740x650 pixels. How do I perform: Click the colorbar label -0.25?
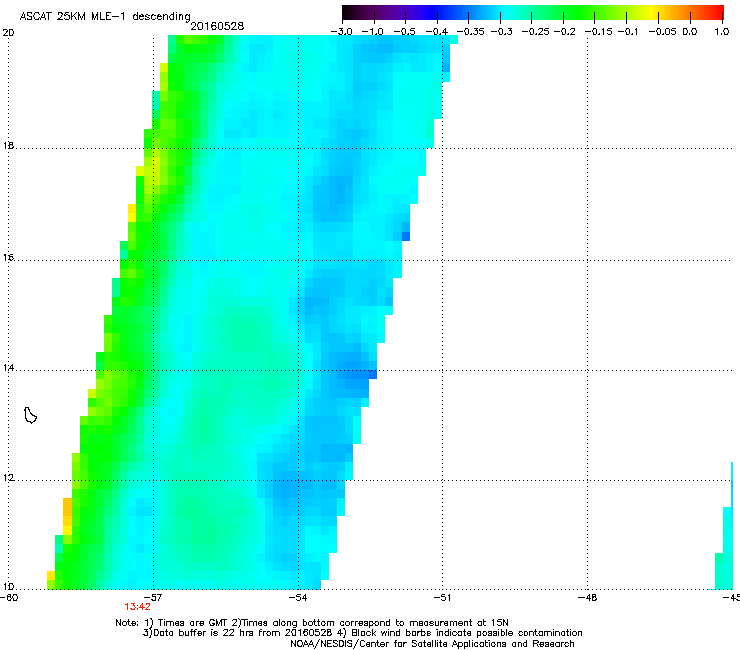(535, 32)
